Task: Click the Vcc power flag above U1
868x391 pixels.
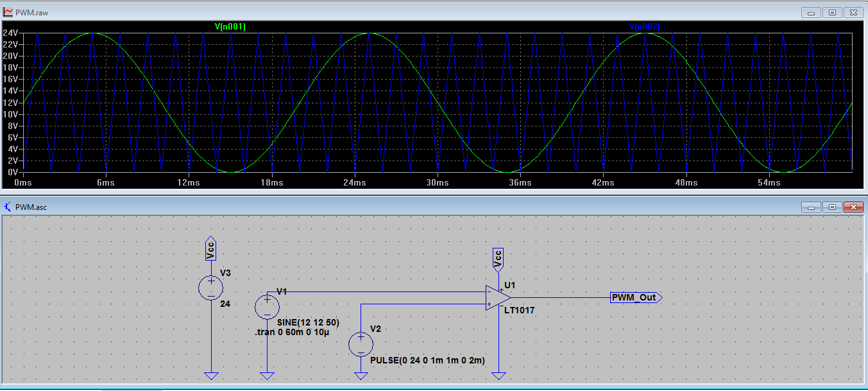Action: (498, 257)
